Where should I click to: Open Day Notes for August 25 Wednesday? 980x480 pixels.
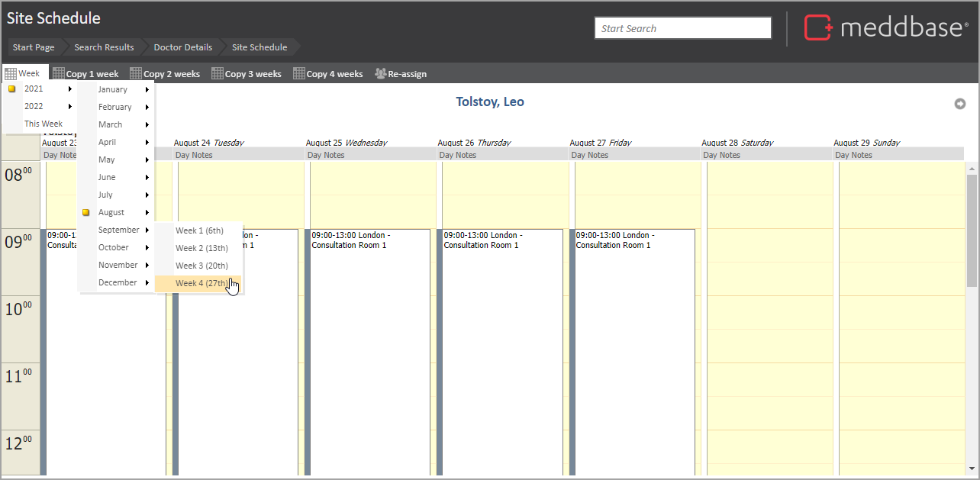(x=369, y=155)
